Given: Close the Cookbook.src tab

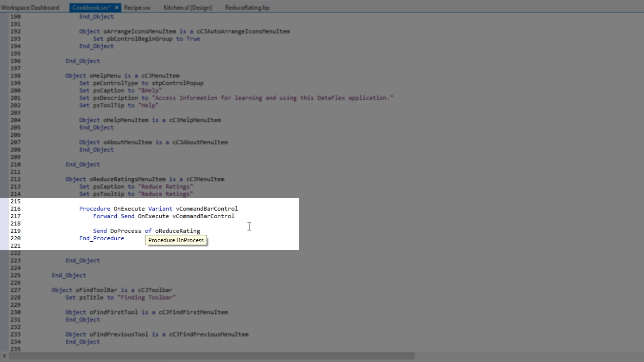Looking at the screenshot, I should pos(116,7).
